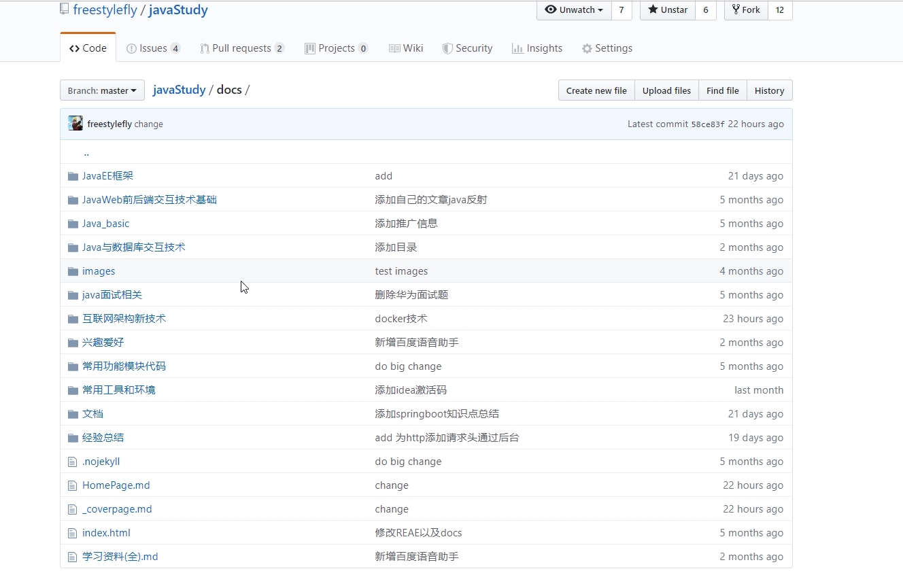This screenshot has width=903, height=588.
Task: Open the '添加springboot知识点总结' commit message
Action: pos(437,414)
